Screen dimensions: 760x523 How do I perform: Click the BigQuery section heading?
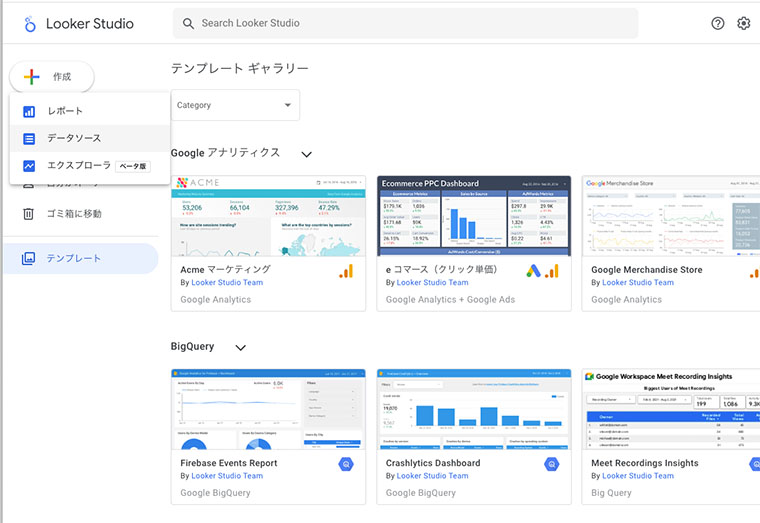click(x=192, y=347)
